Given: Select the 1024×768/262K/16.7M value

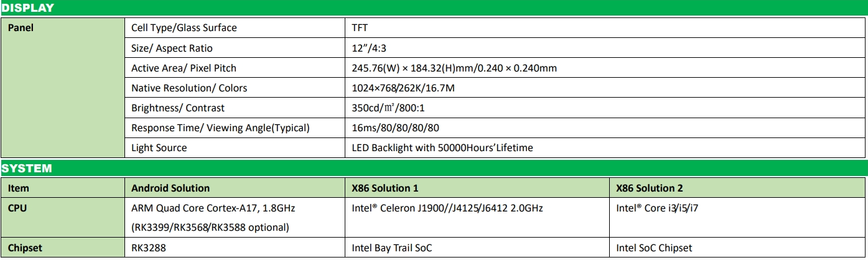Looking at the screenshot, I should coord(403,88).
